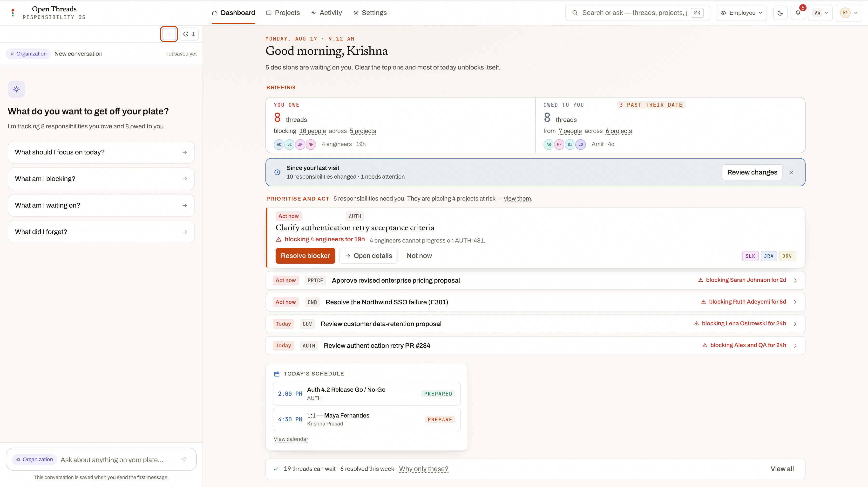Click the PREPARED status tag
Screen dimensions: 868x487
point(438,394)
